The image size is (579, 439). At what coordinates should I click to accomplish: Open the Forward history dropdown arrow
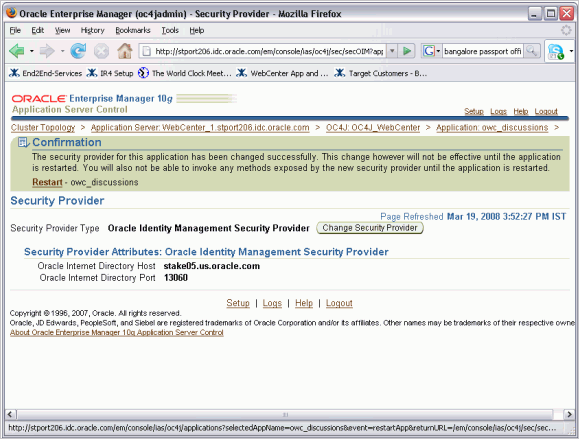(x=62, y=51)
